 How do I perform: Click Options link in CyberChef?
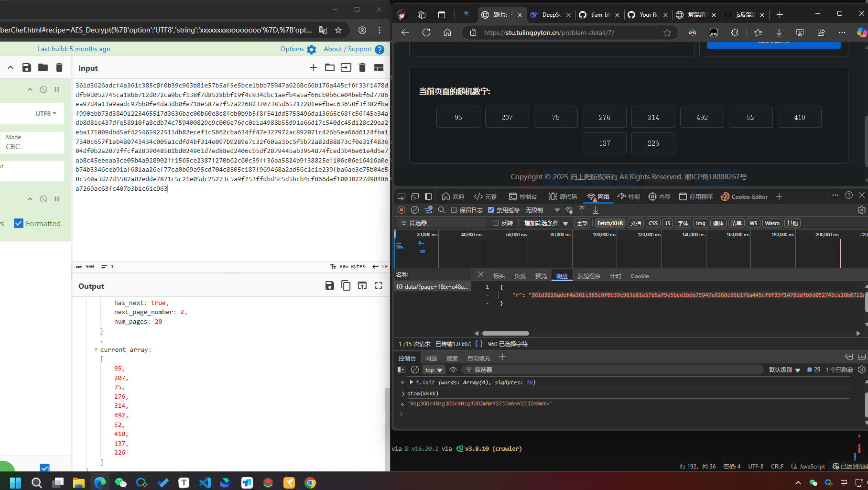(x=292, y=49)
